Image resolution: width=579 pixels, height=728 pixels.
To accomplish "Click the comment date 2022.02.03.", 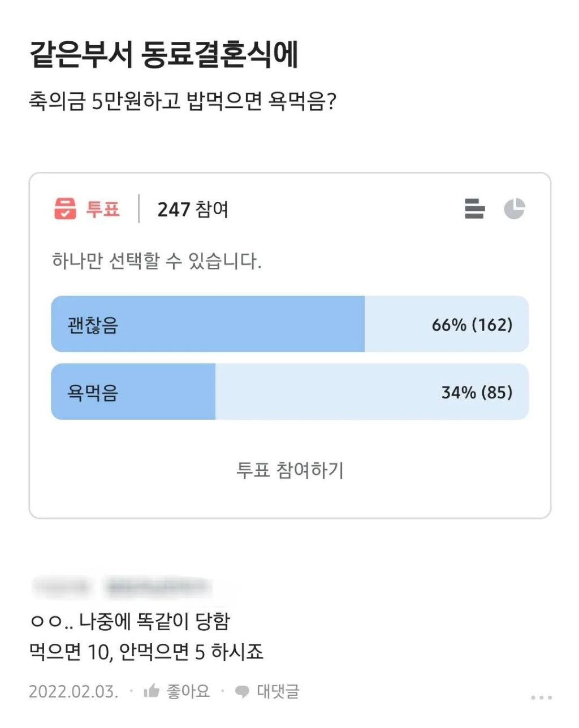I will tap(74, 691).
